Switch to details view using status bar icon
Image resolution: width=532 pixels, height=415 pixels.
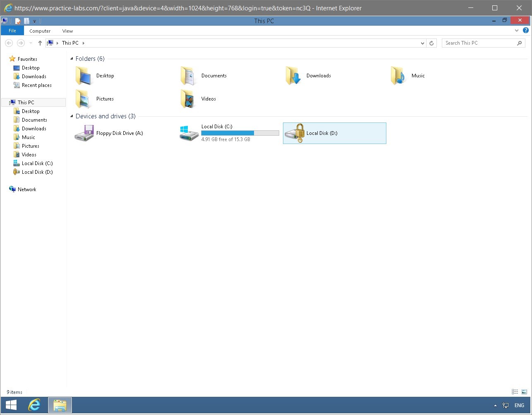pyautogui.click(x=515, y=391)
